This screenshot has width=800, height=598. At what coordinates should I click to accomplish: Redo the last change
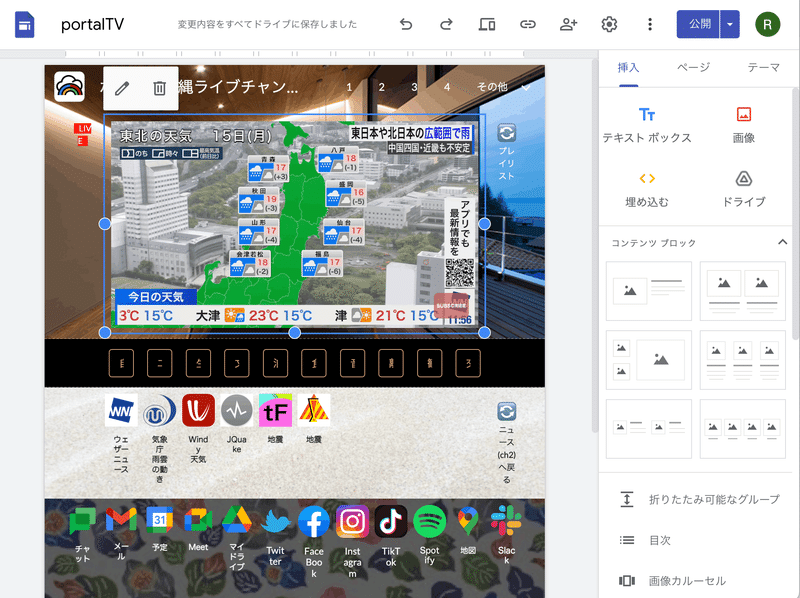446,24
